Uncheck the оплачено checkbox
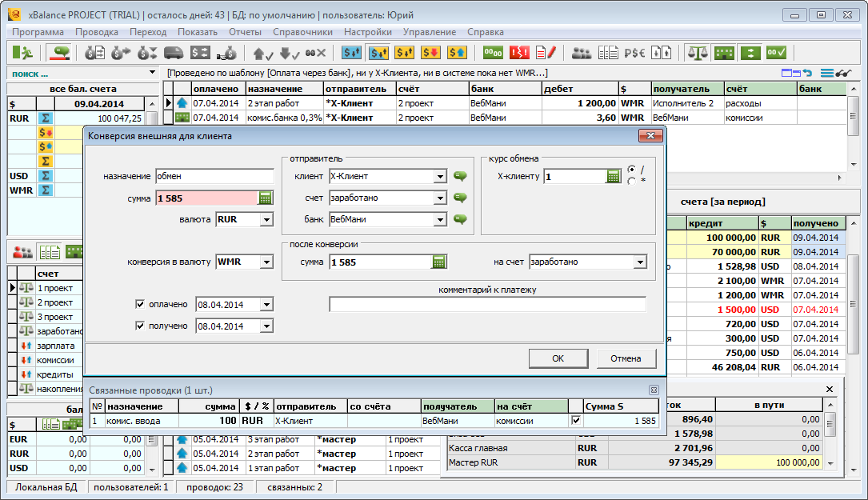The width and height of the screenshot is (868, 500). (140, 305)
